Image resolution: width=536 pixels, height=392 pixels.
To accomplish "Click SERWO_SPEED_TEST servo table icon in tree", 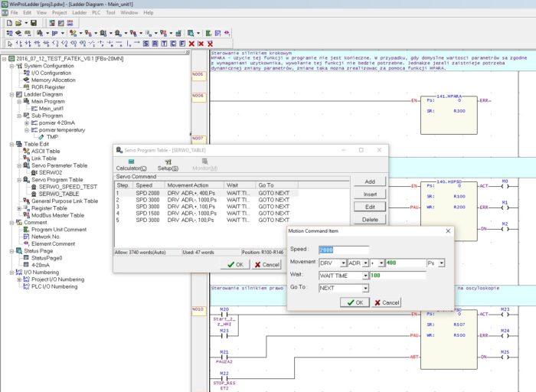I will 34,187.
